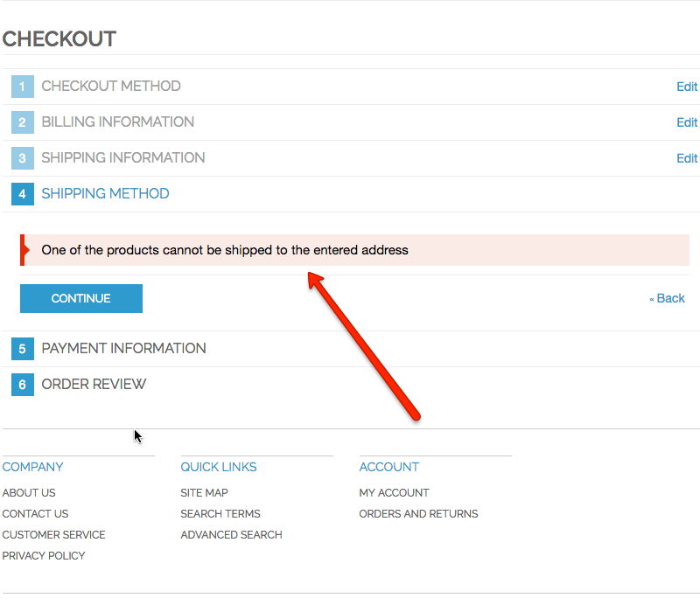
Task: Expand the Checkout Method section
Action: (111, 87)
